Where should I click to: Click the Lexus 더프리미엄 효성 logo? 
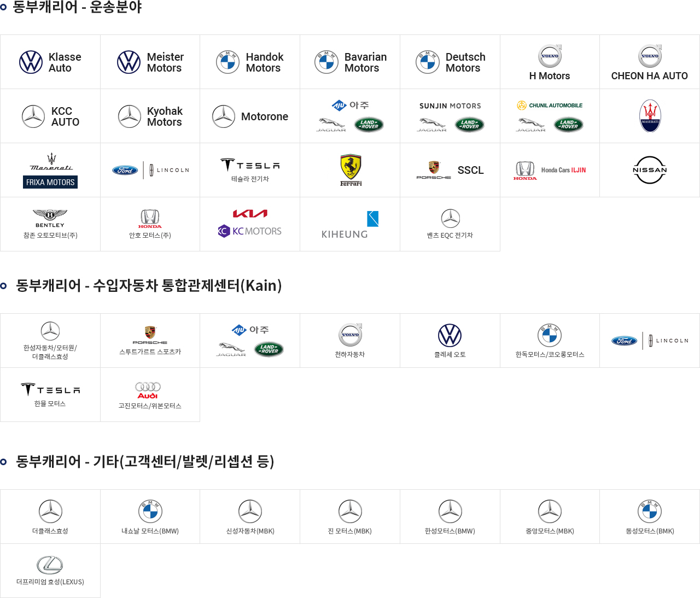coord(50,565)
